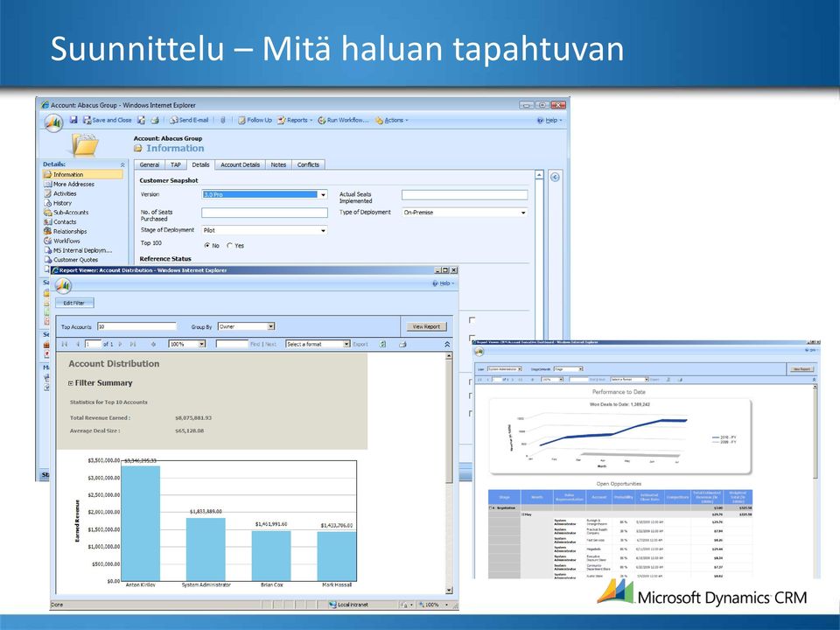The image size is (840, 630).
Task: Switch to the General tab
Action: pyautogui.click(x=150, y=164)
